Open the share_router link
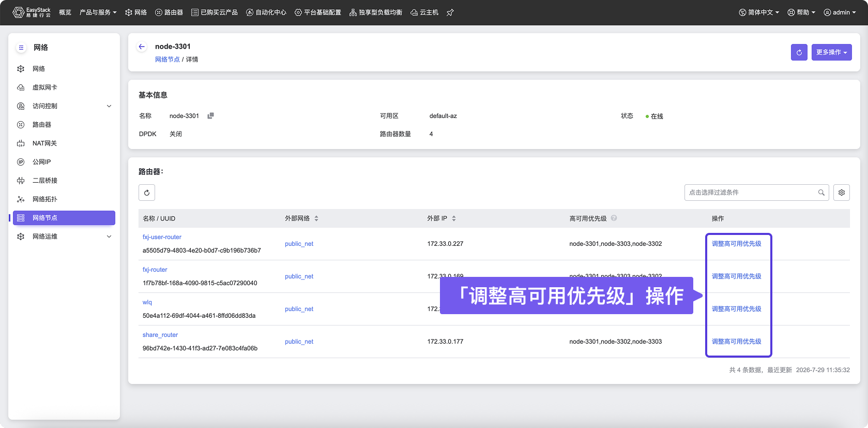 [160, 335]
